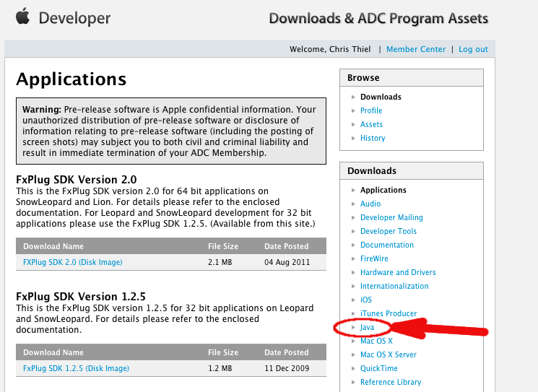Open the Reference Library category
The image size is (538, 392).
coord(391,382)
